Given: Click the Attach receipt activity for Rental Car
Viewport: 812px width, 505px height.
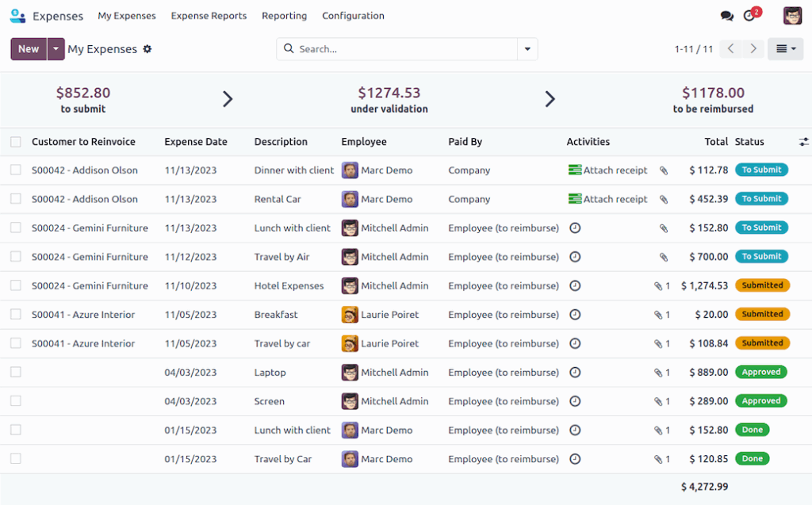Looking at the screenshot, I should click(x=608, y=199).
